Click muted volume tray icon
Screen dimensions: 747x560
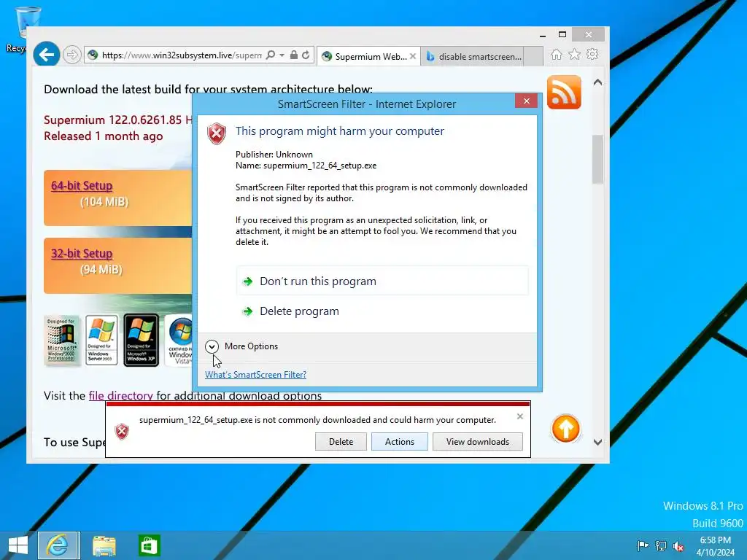coord(678,545)
